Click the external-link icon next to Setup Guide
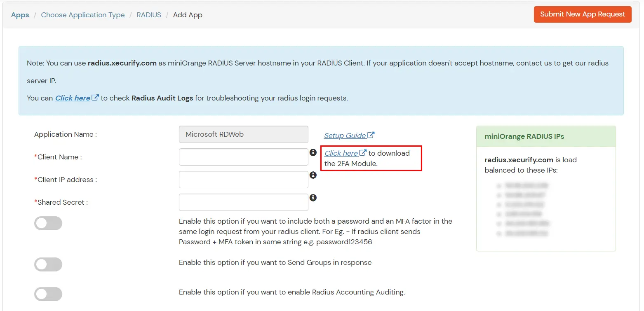Viewport: 644px width, 311px height. [x=371, y=135]
